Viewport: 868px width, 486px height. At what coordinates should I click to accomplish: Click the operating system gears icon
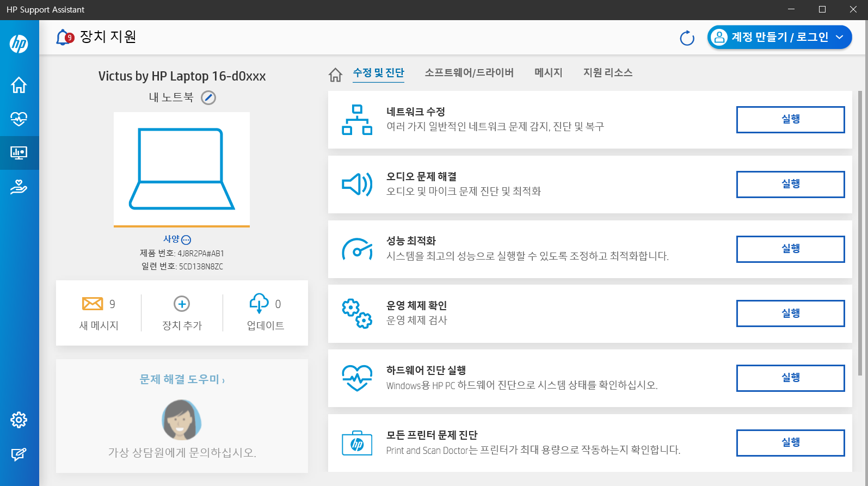[357, 313]
